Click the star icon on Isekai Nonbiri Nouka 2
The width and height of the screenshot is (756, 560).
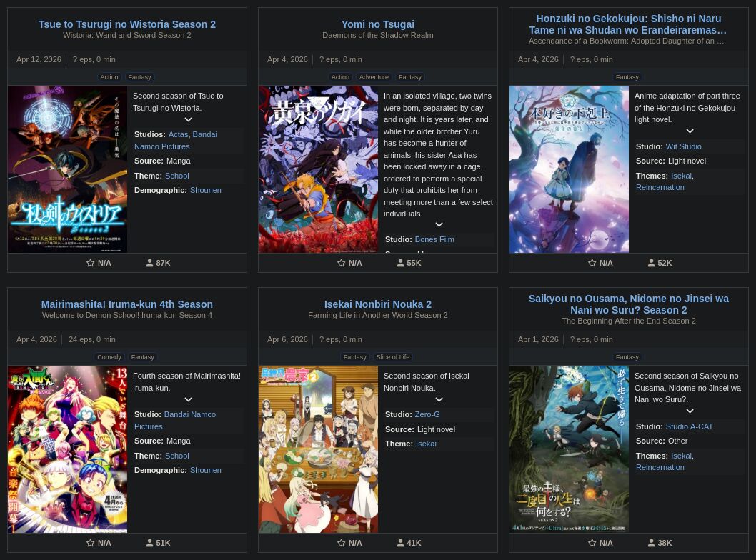tap(342, 543)
